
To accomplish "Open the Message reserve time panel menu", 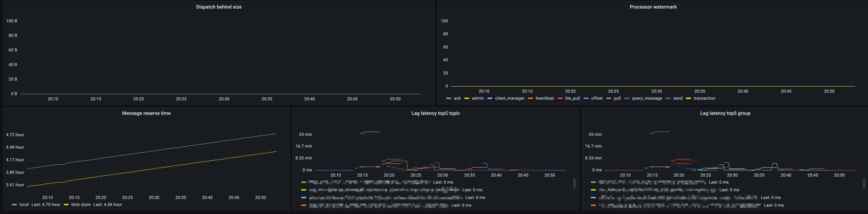I will [x=146, y=113].
